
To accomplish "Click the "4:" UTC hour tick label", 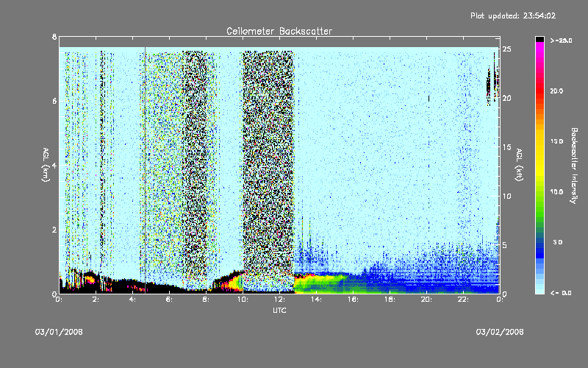I will click(x=132, y=300).
